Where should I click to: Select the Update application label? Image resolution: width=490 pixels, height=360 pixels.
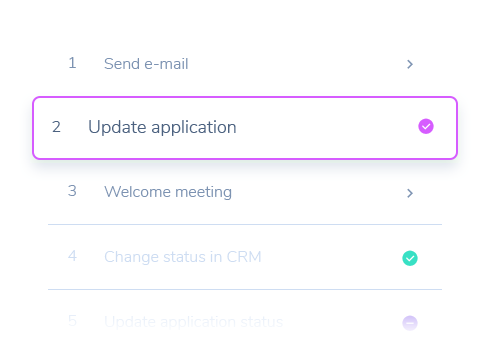pyautogui.click(x=162, y=127)
